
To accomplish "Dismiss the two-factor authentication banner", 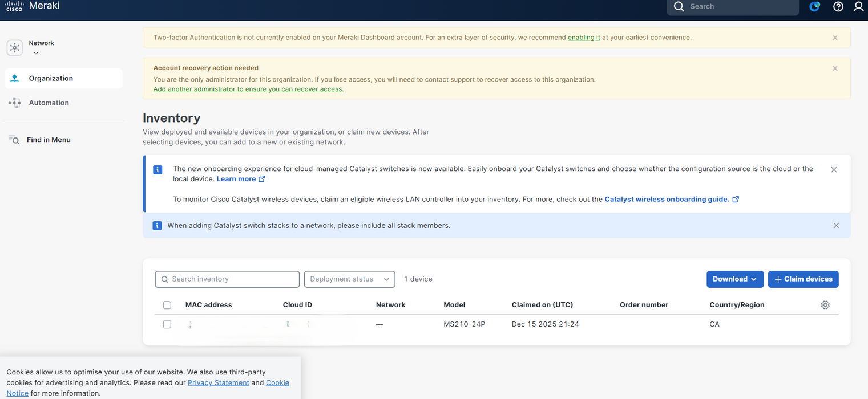I will pos(835,38).
